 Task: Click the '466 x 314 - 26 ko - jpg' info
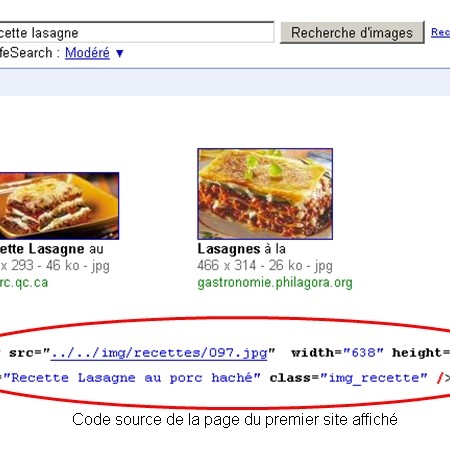[265, 266]
